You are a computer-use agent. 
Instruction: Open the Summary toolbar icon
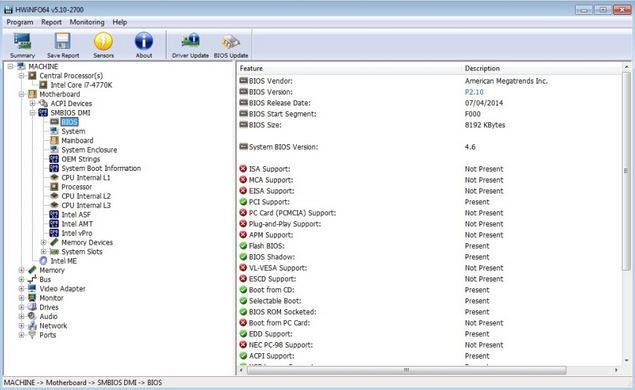[23, 45]
